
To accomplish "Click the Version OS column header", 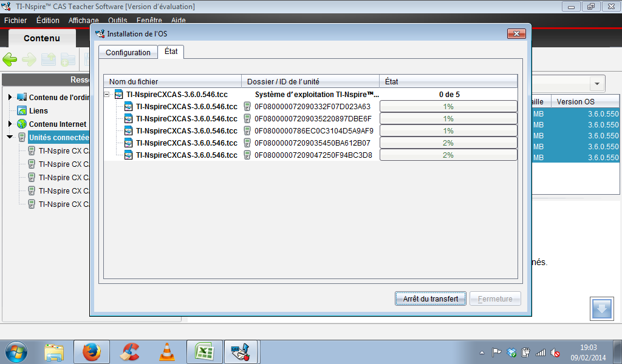I will pyautogui.click(x=585, y=101).
